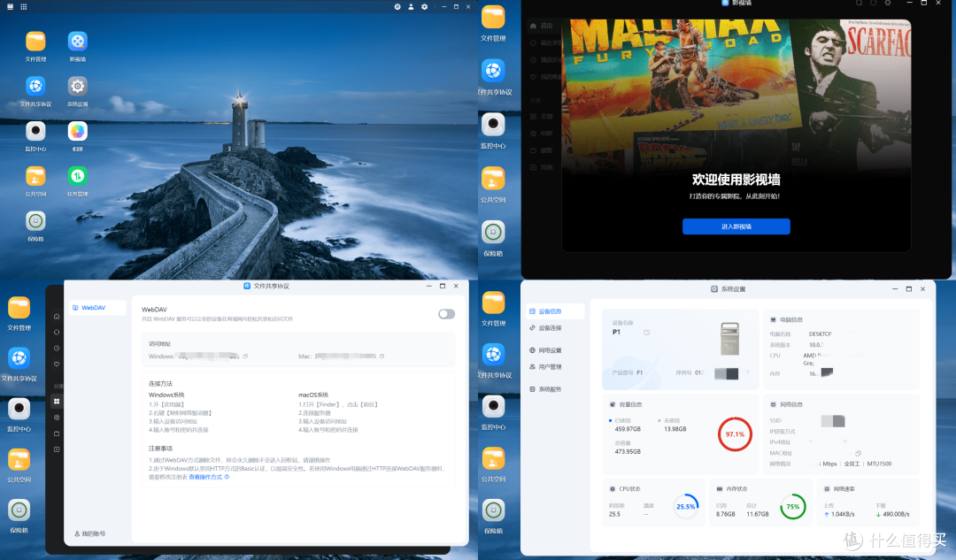Screen dimensions: 956x560
Task: Click the 459.97GB used capacity value
Action: 628,429
